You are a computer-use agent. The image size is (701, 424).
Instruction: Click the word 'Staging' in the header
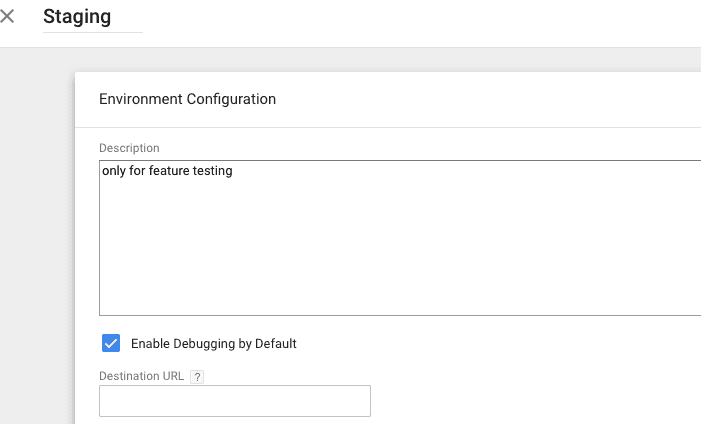(x=77, y=17)
